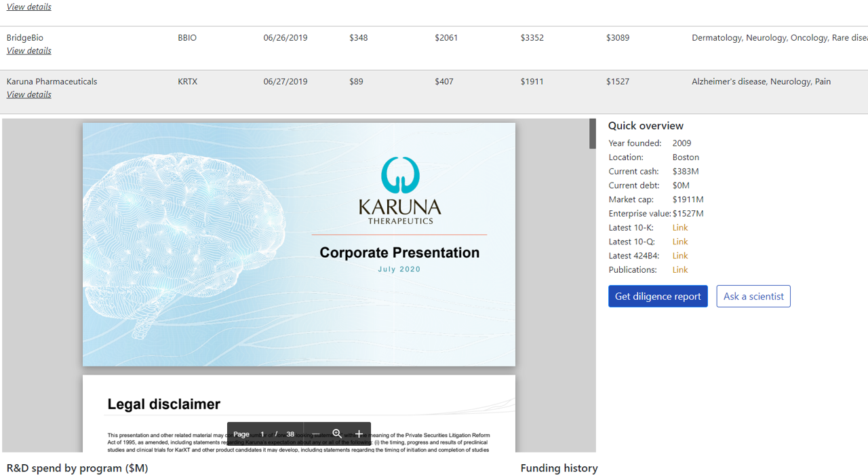
Task: Click the PDF page number input field
Action: coord(262,434)
